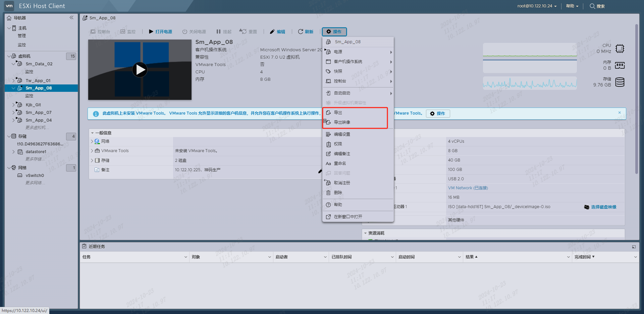Click 操作 button in the VMware Tools banner
Viewport: 644px width, 314px height.
tap(438, 114)
